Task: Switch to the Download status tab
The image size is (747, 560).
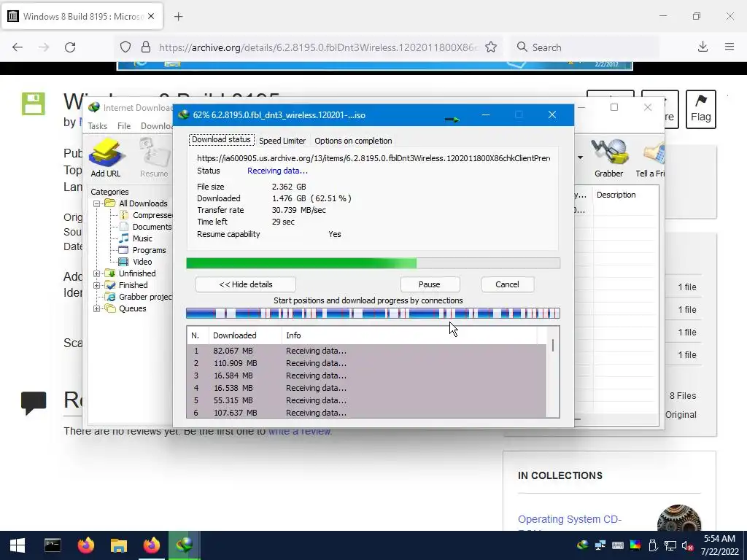Action: click(x=221, y=139)
